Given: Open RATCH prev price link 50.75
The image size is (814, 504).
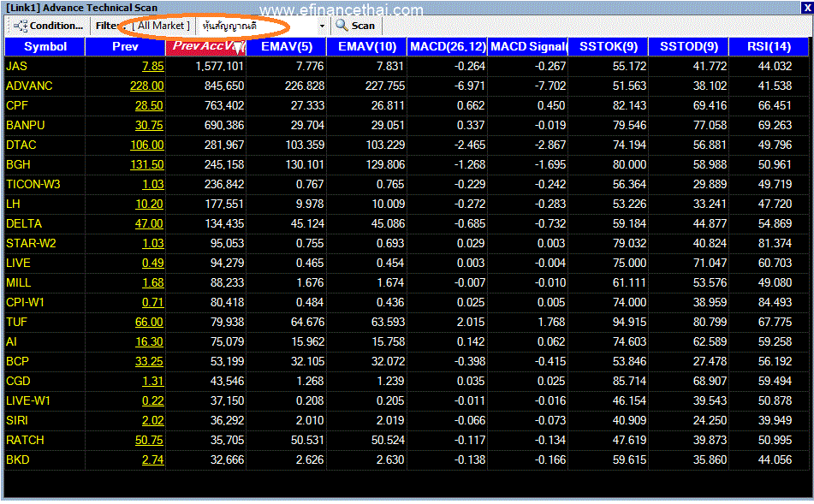Looking at the screenshot, I should pyautogui.click(x=149, y=441).
